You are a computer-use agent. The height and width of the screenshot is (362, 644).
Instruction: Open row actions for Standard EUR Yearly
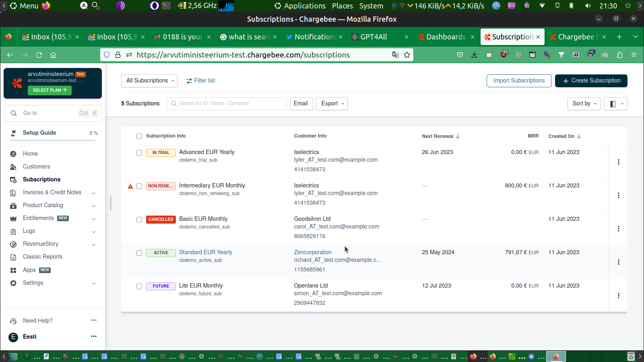[619, 262]
